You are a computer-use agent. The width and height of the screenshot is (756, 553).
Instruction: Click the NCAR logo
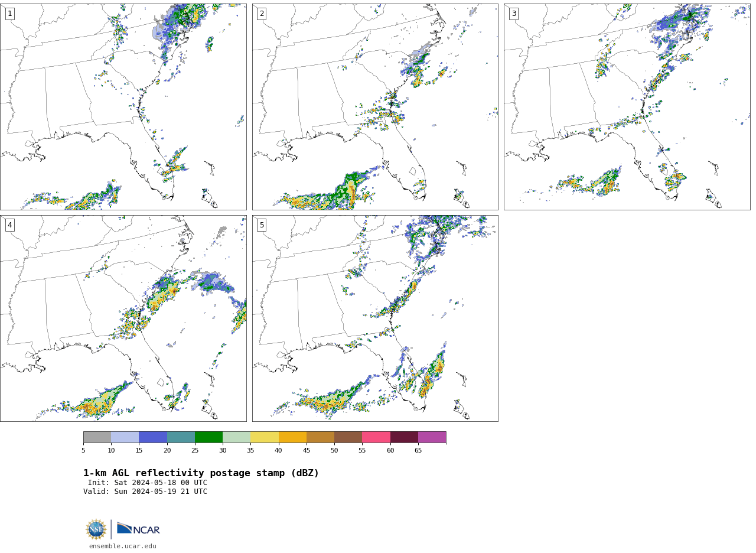coord(138,529)
